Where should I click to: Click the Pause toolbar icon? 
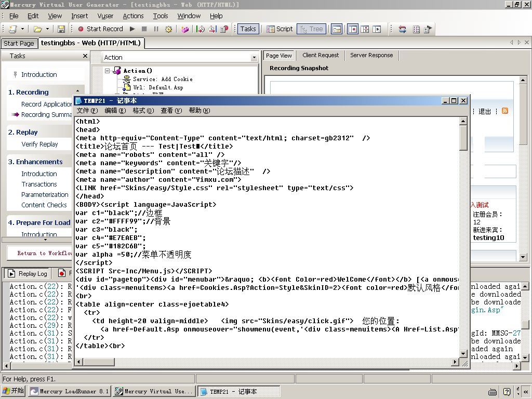tap(156, 29)
